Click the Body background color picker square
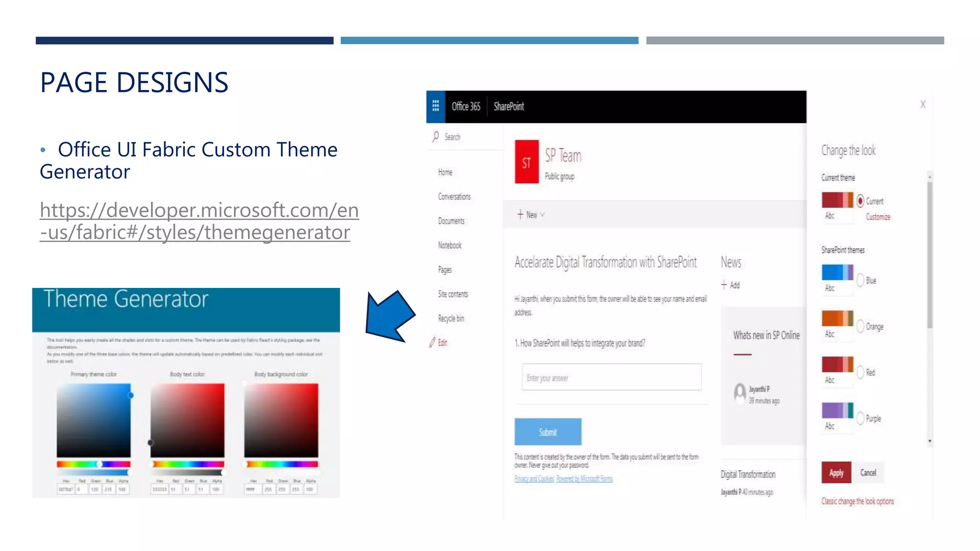 [x=281, y=420]
